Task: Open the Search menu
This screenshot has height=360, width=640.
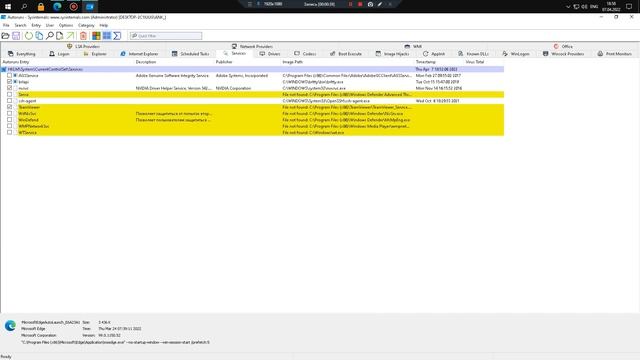Action: 20,25
